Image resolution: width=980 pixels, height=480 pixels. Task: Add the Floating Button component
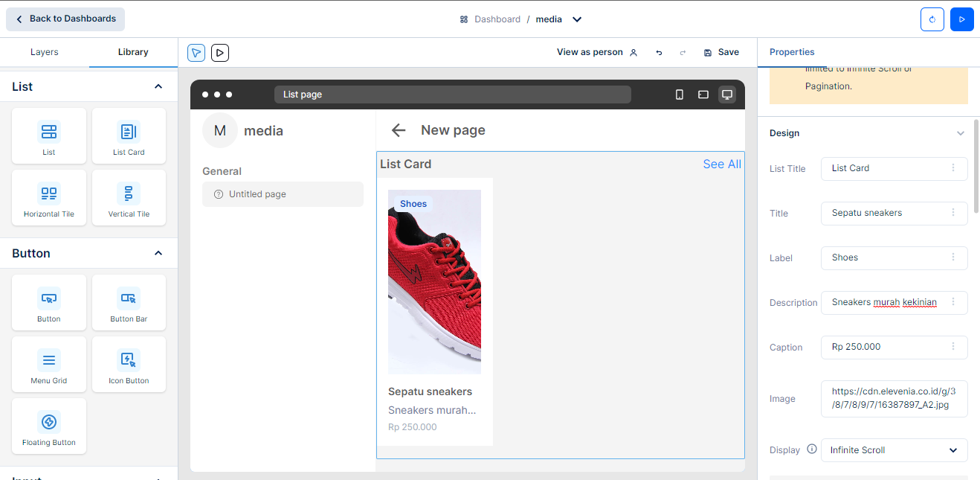(49, 426)
